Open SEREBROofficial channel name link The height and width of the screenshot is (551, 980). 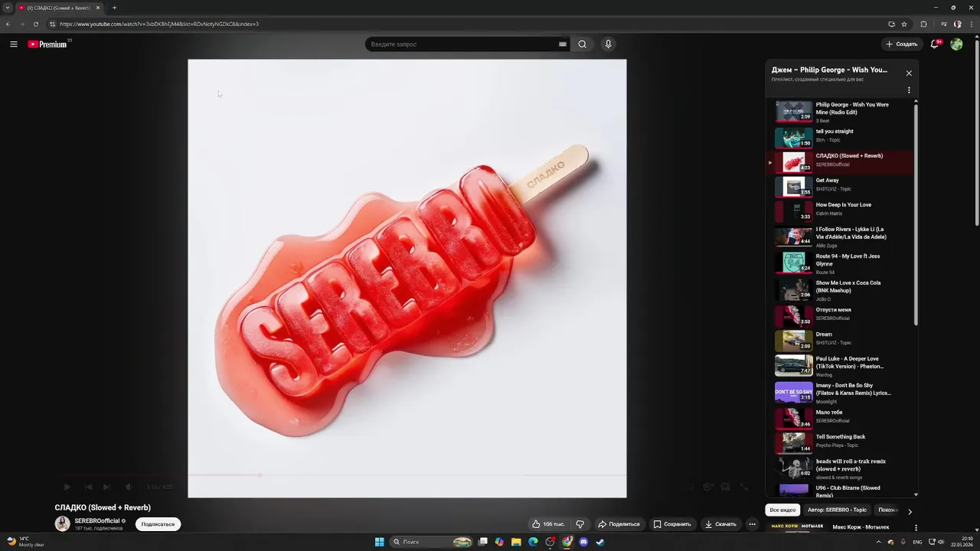coord(97,520)
